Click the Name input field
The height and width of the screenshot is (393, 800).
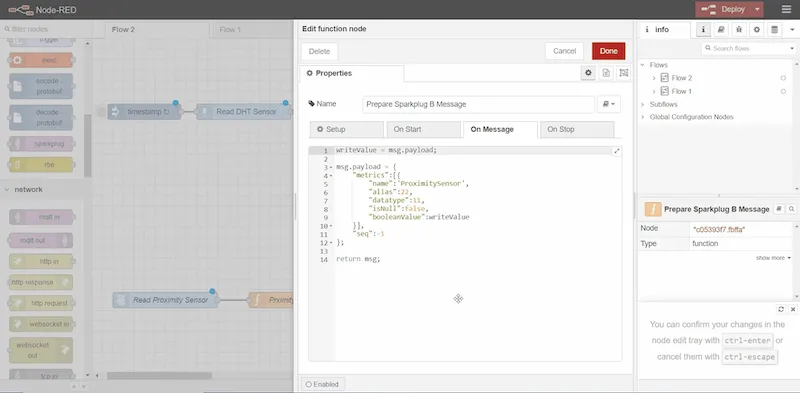coord(479,104)
